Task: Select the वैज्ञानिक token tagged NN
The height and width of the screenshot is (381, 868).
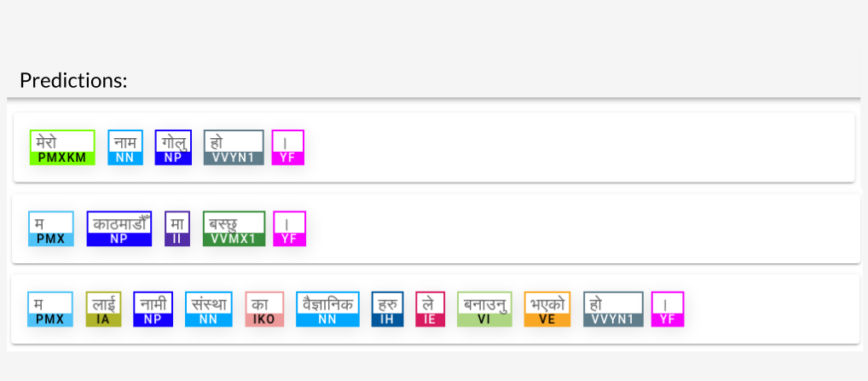Action: click(x=328, y=309)
